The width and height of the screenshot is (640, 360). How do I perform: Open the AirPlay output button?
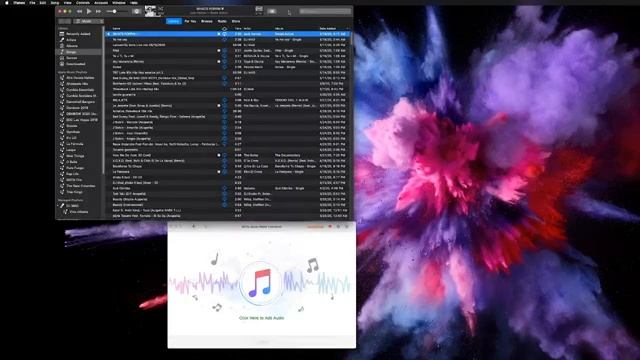(x=136, y=11)
